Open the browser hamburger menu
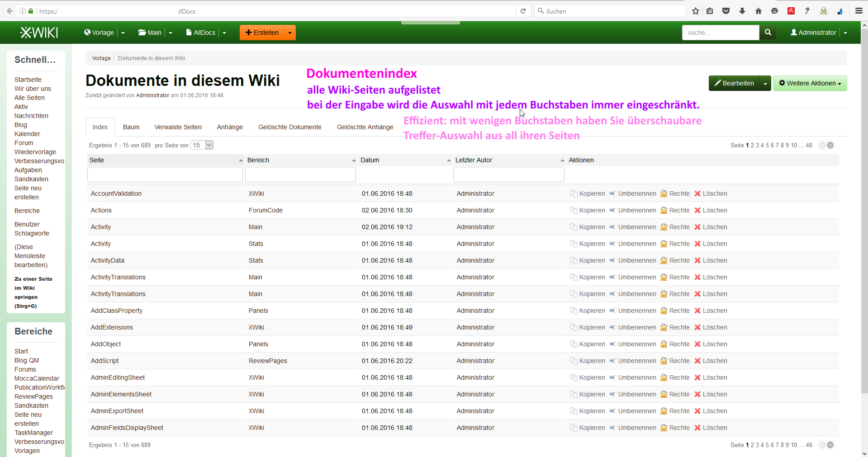This screenshot has height=457, width=868. tap(859, 11)
